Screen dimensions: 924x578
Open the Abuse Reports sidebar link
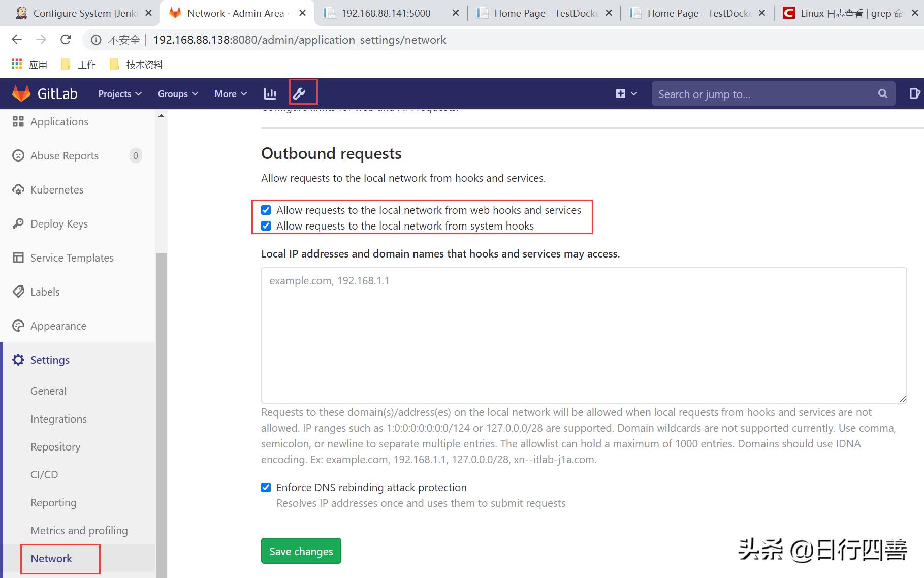click(65, 155)
